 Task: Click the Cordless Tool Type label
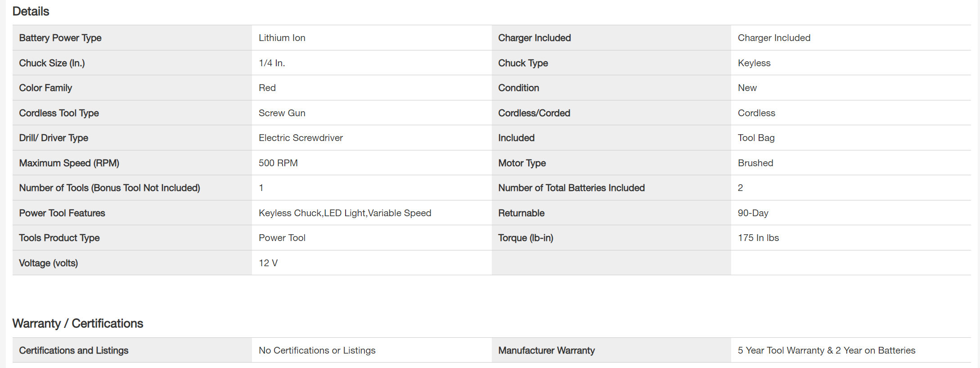[59, 113]
